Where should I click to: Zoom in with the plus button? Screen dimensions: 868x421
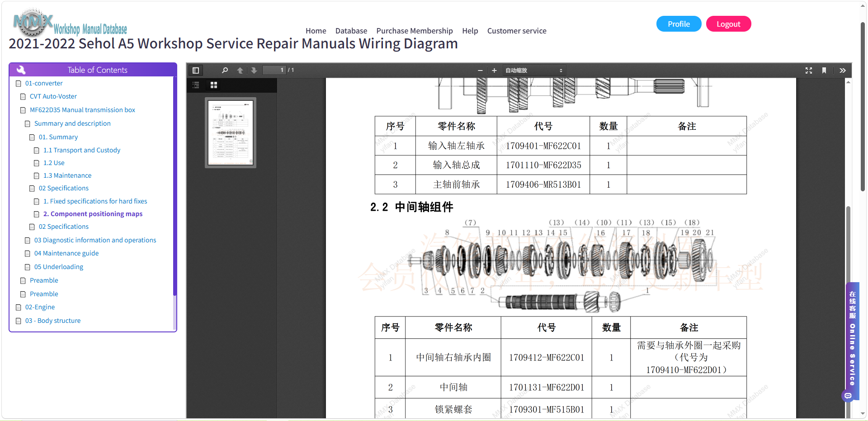pyautogui.click(x=494, y=71)
